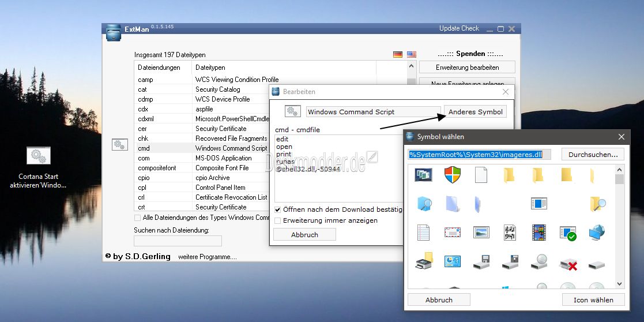The image size is (644, 322).
Task: Select the compositefont row
Action: (202, 168)
